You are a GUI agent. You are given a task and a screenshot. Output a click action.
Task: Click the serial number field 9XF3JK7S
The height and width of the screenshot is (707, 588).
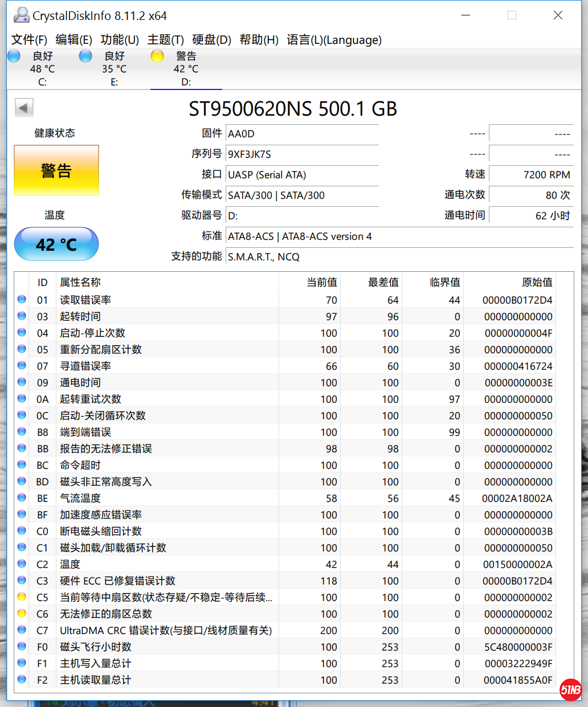(x=302, y=154)
